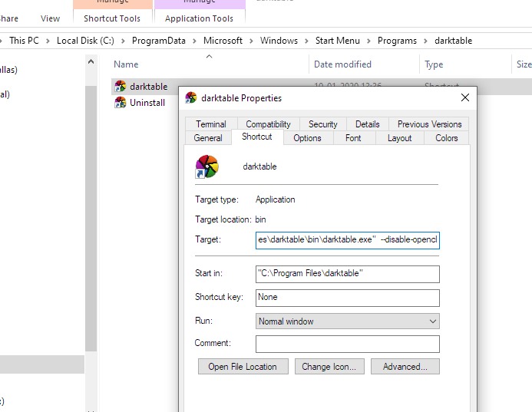The height and width of the screenshot is (412, 532).
Task: Click the darktable icon in Properties title bar
Action: click(x=191, y=98)
